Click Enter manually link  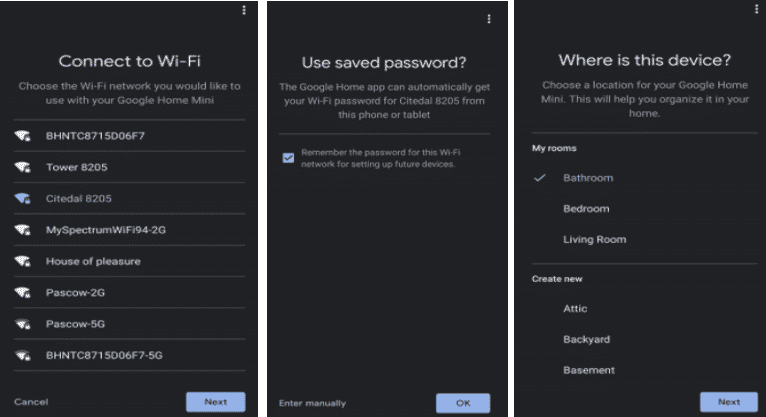pyautogui.click(x=312, y=403)
